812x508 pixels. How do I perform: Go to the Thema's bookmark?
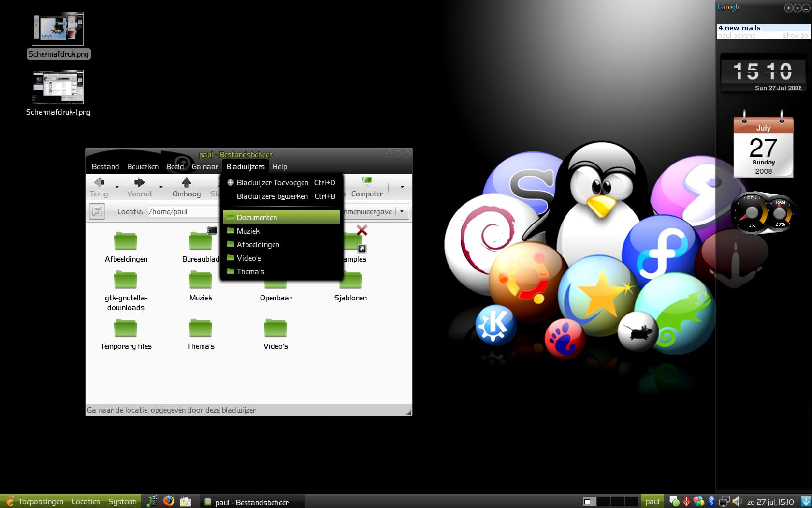(x=282, y=272)
